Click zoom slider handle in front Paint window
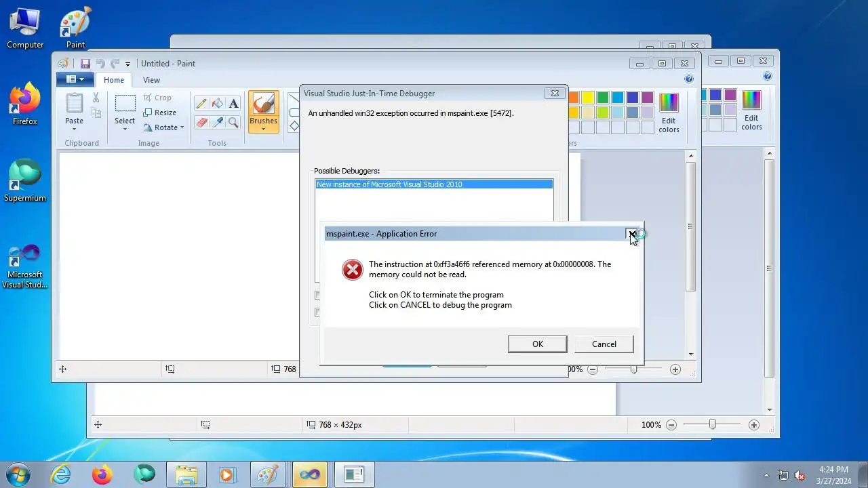The width and height of the screenshot is (868, 488). [x=633, y=369]
